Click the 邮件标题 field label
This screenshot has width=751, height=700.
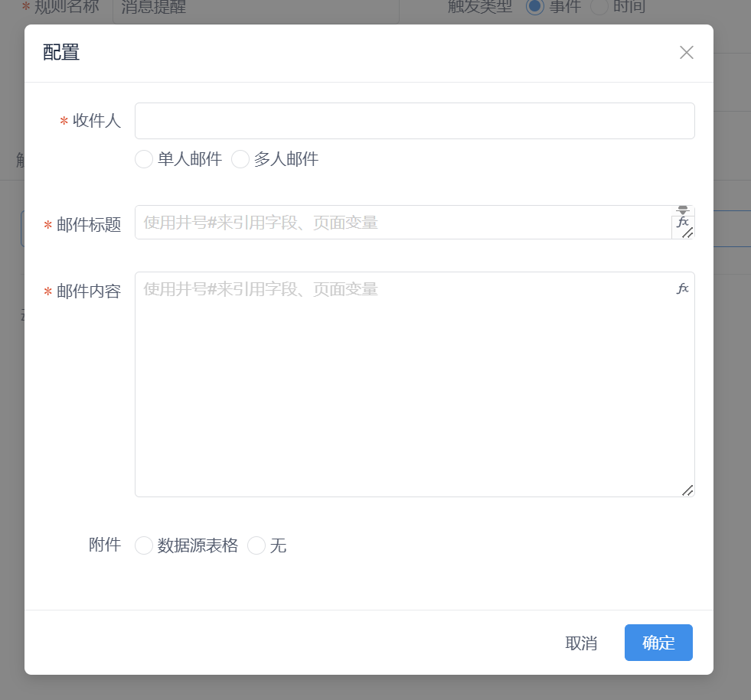89,224
